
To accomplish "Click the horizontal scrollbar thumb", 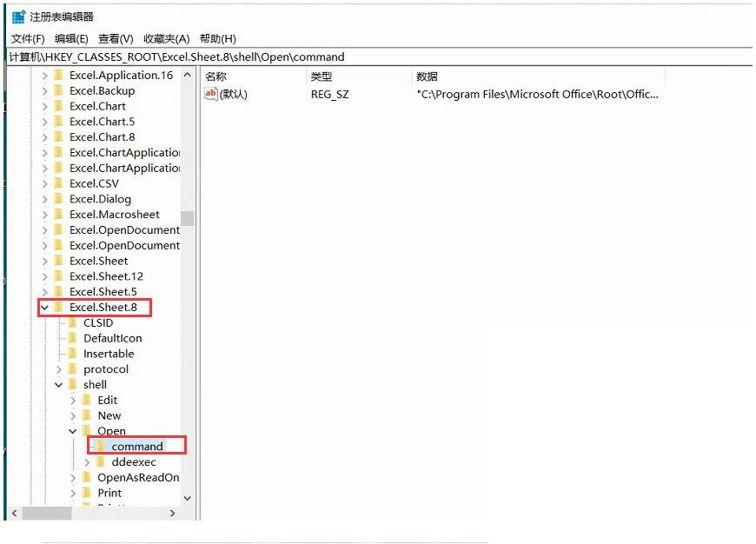I will pos(47,513).
